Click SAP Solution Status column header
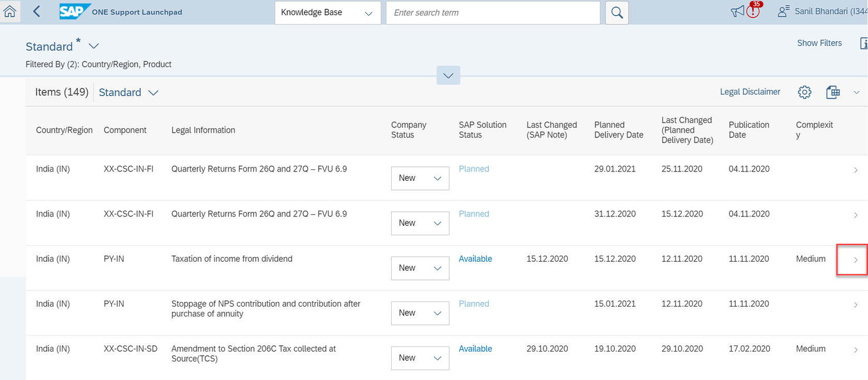Viewport: 868px width, 380px height. coord(483,130)
